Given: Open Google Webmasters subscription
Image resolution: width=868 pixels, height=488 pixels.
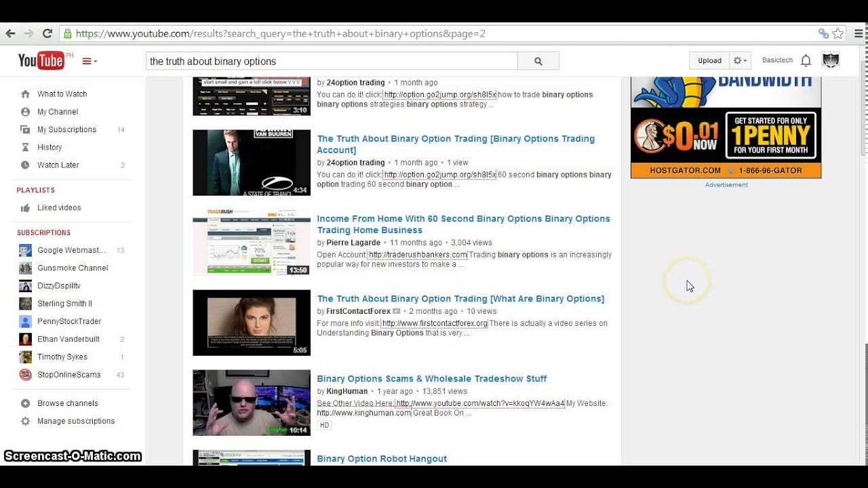Looking at the screenshot, I should (71, 250).
